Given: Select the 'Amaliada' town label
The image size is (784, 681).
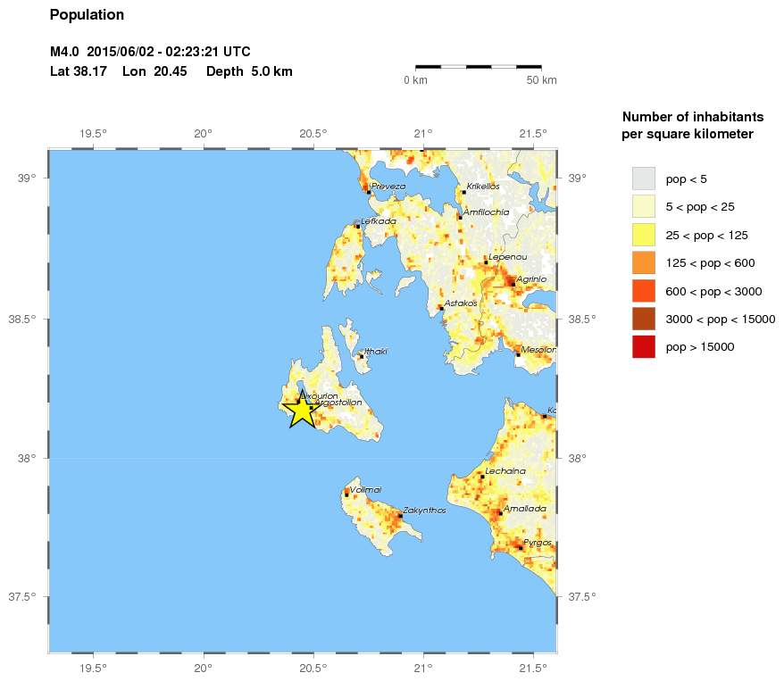Looking at the screenshot, I should click(525, 509).
